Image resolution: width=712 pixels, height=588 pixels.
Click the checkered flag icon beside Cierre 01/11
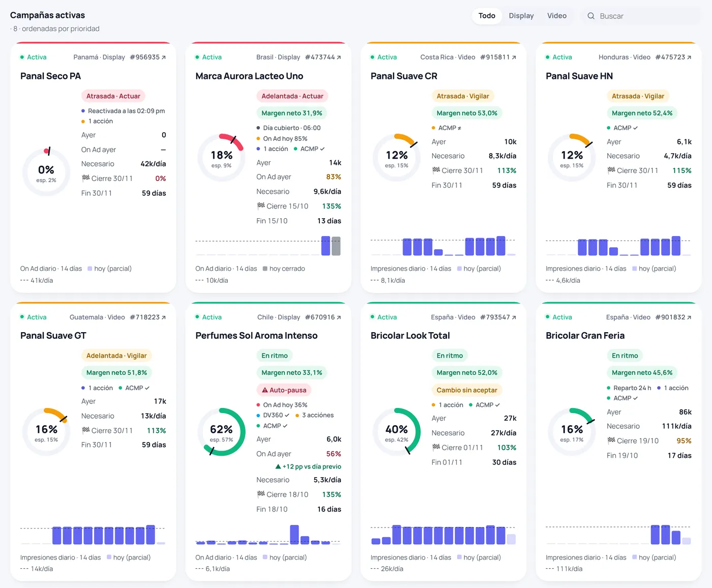[436, 447]
